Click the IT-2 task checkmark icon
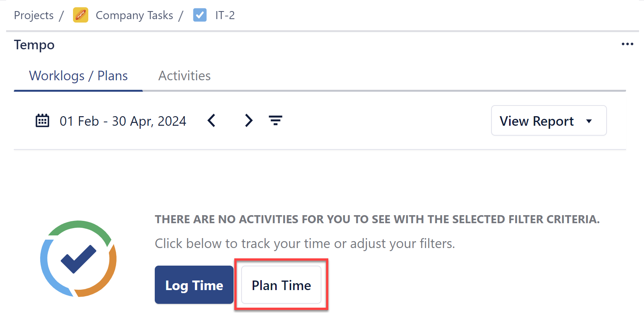Screen dimensions: 644x313 click(x=200, y=15)
